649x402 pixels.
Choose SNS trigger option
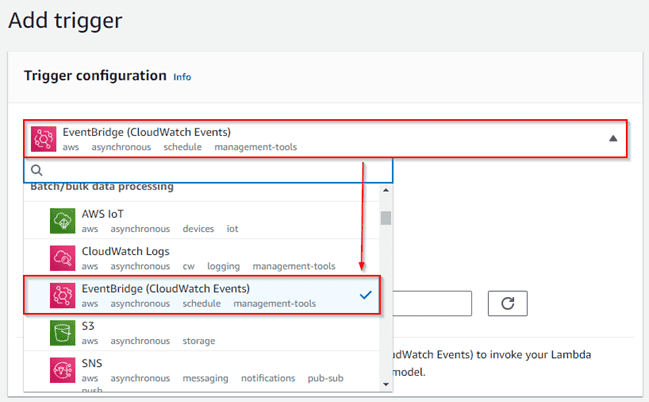pos(201,371)
